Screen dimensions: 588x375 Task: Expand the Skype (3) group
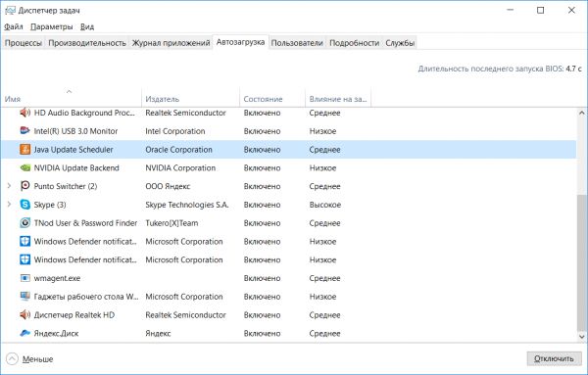9,205
